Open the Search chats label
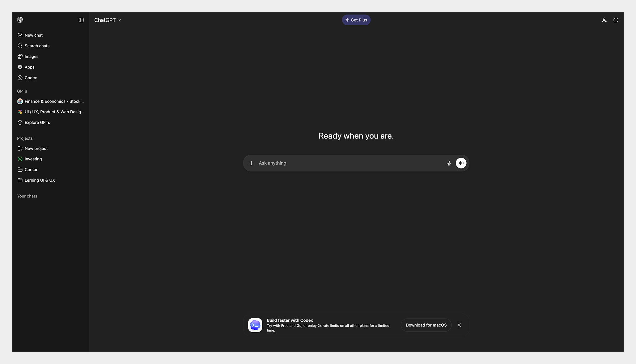This screenshot has height=364, width=636. [x=37, y=46]
